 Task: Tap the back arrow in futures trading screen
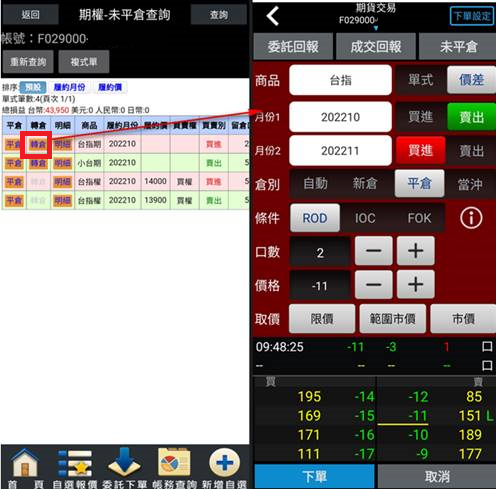click(x=273, y=16)
